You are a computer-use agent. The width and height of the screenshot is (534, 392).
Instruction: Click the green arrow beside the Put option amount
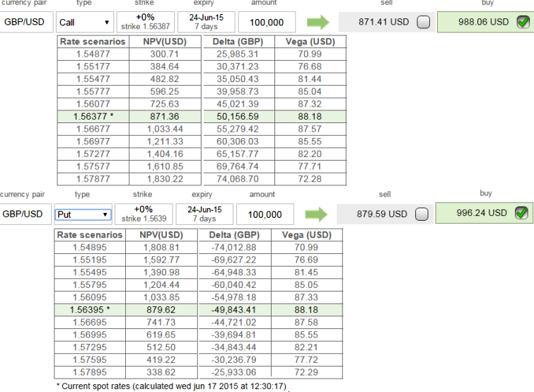click(316, 214)
